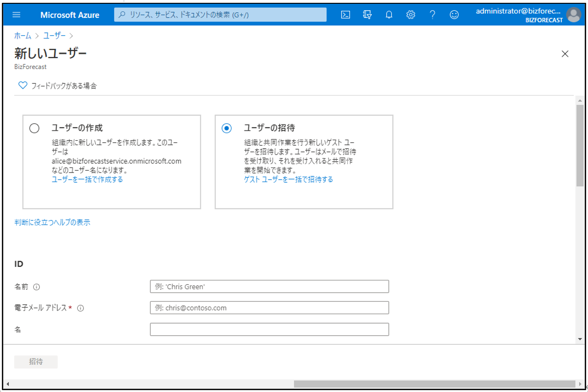Open the notifications bell

point(389,15)
